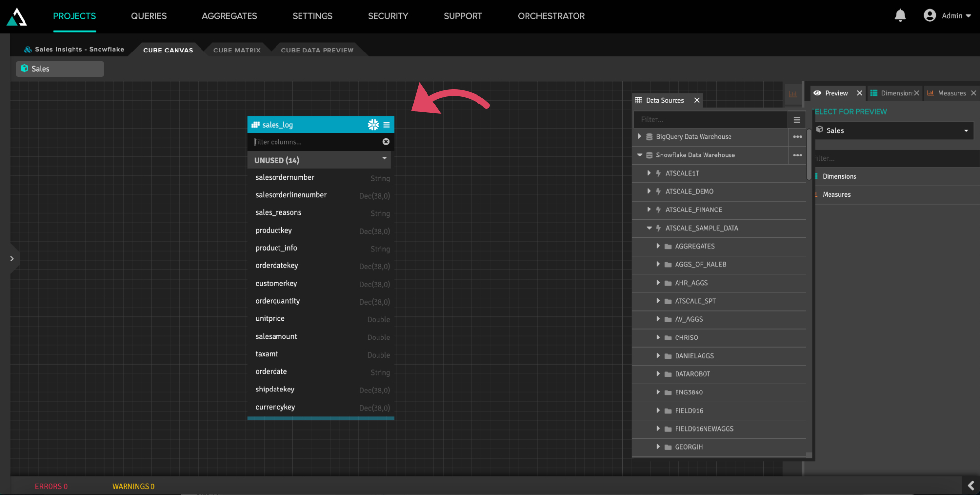Select the FIELD916NEWAGGS schema
980x495 pixels.
coord(704,429)
